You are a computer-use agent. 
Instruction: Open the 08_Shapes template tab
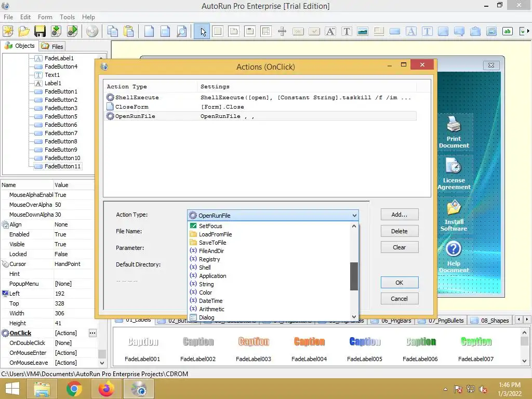(x=490, y=320)
